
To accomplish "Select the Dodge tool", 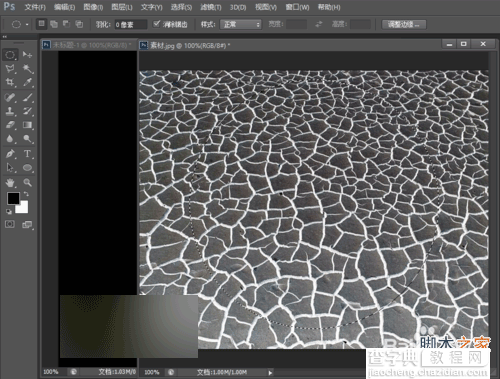I will click(x=27, y=139).
